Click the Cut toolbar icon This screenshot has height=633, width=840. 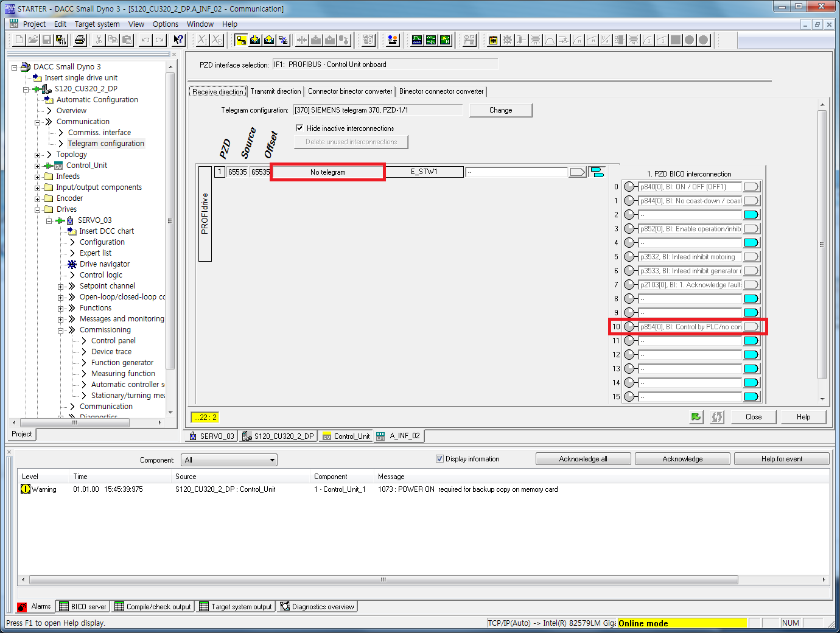pyautogui.click(x=99, y=40)
